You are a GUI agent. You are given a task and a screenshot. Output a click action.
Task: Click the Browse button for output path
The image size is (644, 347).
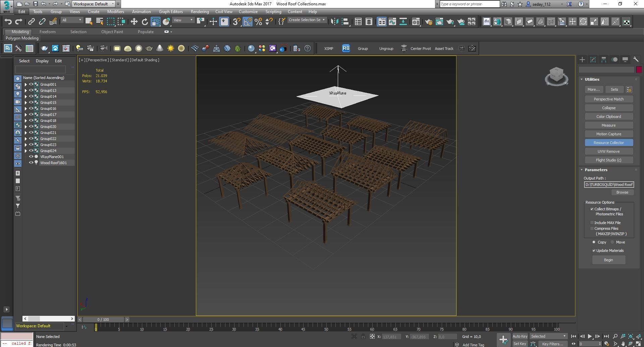click(622, 192)
